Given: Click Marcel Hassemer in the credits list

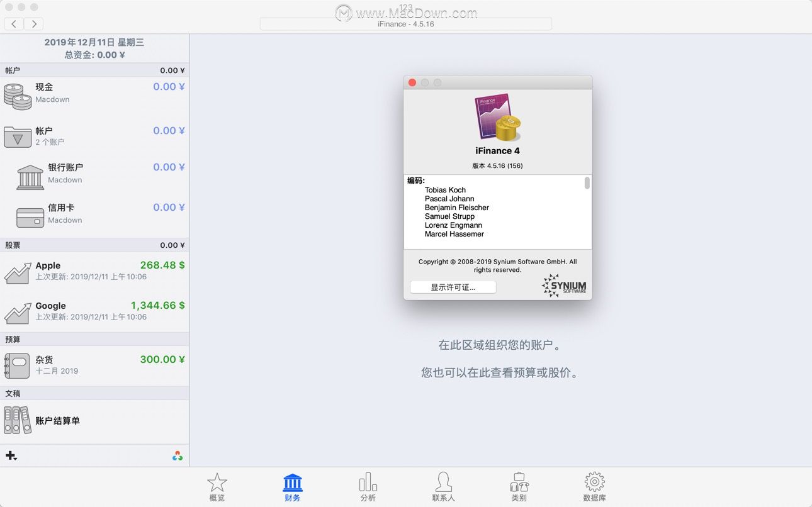Looking at the screenshot, I should (x=454, y=234).
